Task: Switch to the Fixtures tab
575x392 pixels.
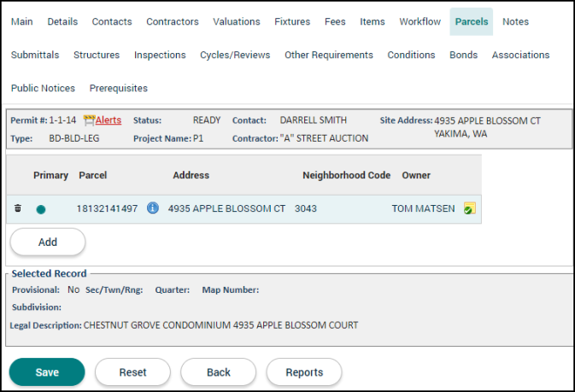Action: tap(292, 21)
